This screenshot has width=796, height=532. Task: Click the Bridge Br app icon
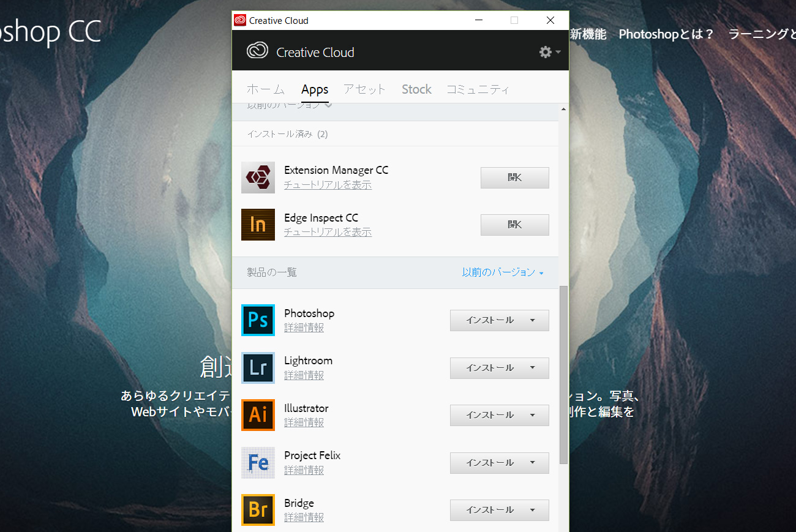tap(258, 510)
